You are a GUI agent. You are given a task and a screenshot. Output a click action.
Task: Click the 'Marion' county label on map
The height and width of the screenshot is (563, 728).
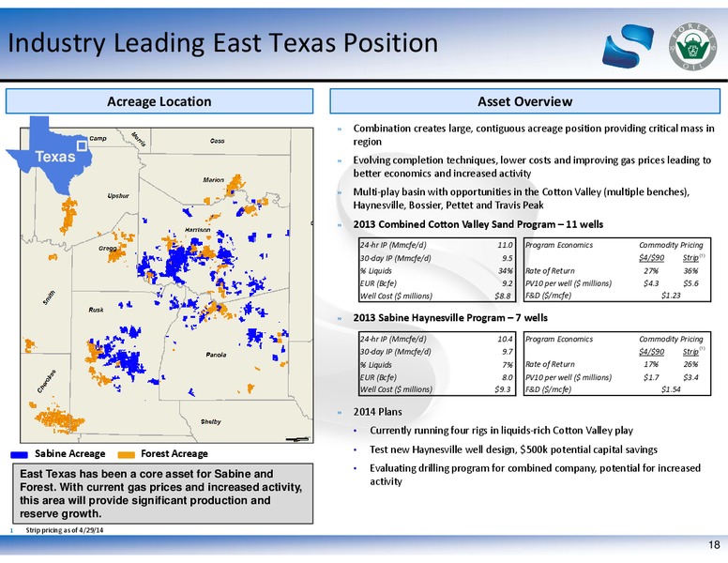pyautogui.click(x=213, y=180)
